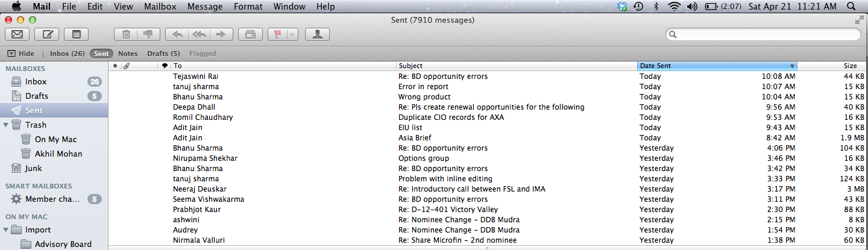The height and width of the screenshot is (250, 868).
Task: Open the Mailbox menu
Action: point(159,7)
